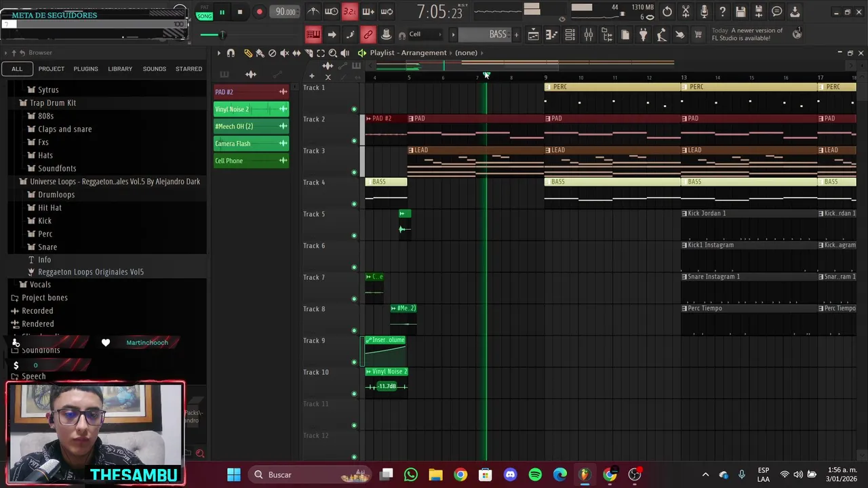Open the plugin picker plug icon

click(x=644, y=35)
